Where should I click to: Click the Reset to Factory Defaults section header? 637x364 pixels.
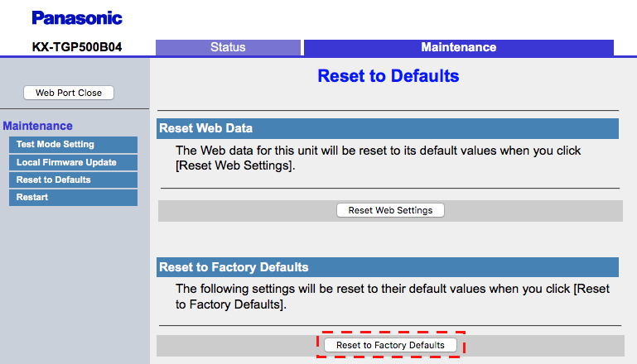(x=388, y=267)
